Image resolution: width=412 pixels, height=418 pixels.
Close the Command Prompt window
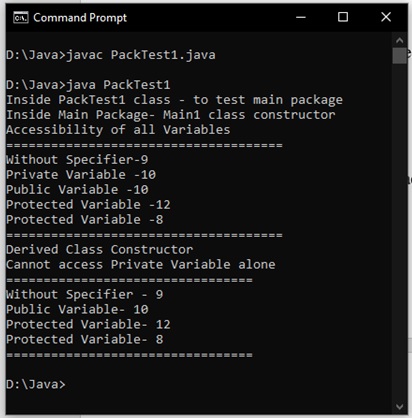coord(386,17)
